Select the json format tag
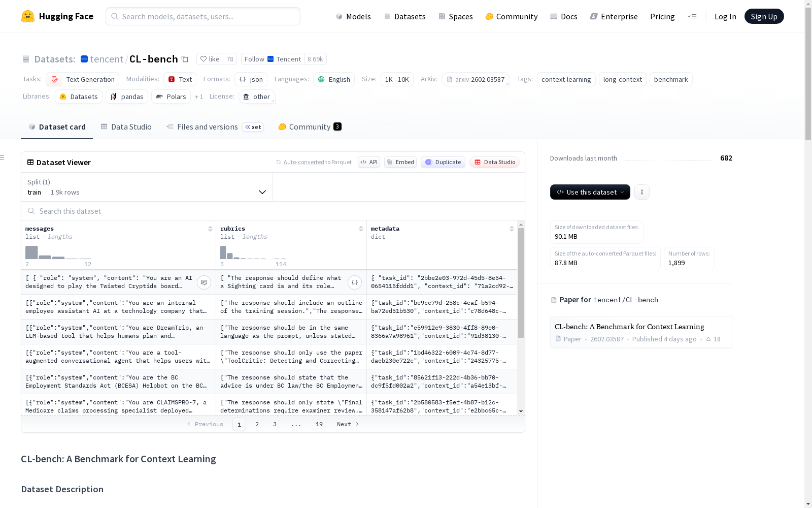Viewport: 812px width, 508px height. (x=251, y=79)
